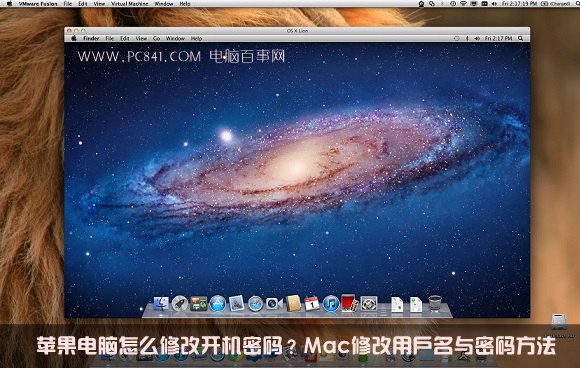Open the host Help menu

tap(185, 4)
